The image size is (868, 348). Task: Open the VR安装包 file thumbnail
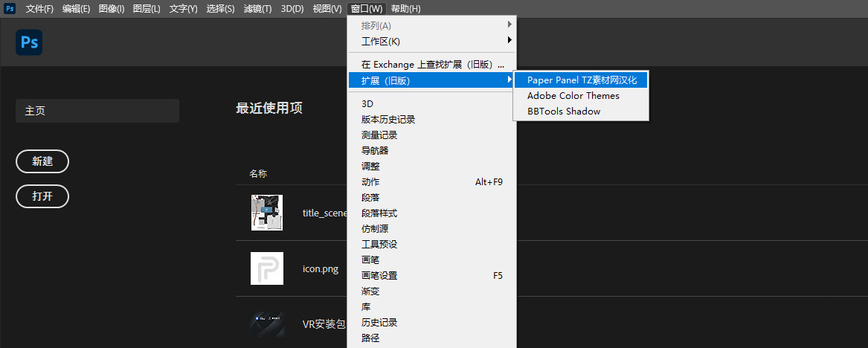point(267,323)
